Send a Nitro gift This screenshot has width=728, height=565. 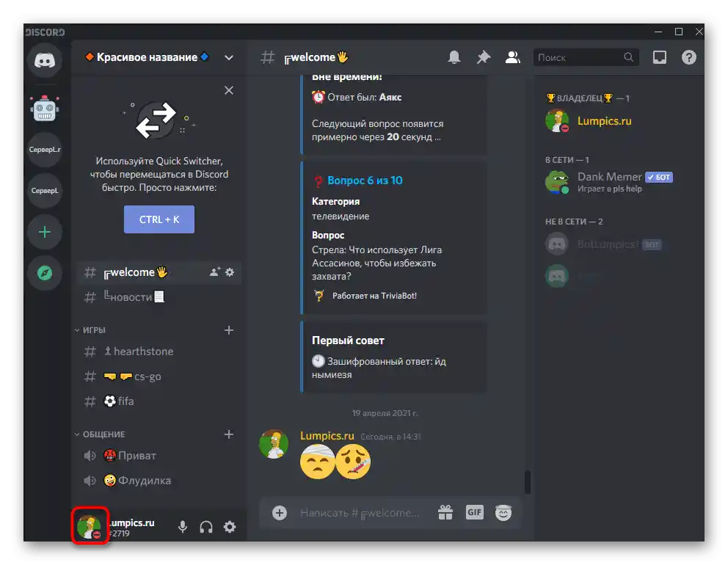[x=445, y=513]
